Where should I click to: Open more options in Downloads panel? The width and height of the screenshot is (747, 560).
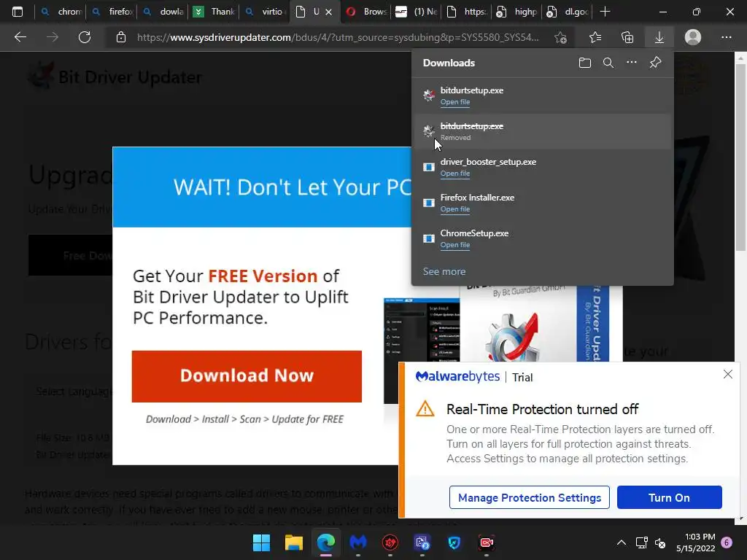[631, 63]
